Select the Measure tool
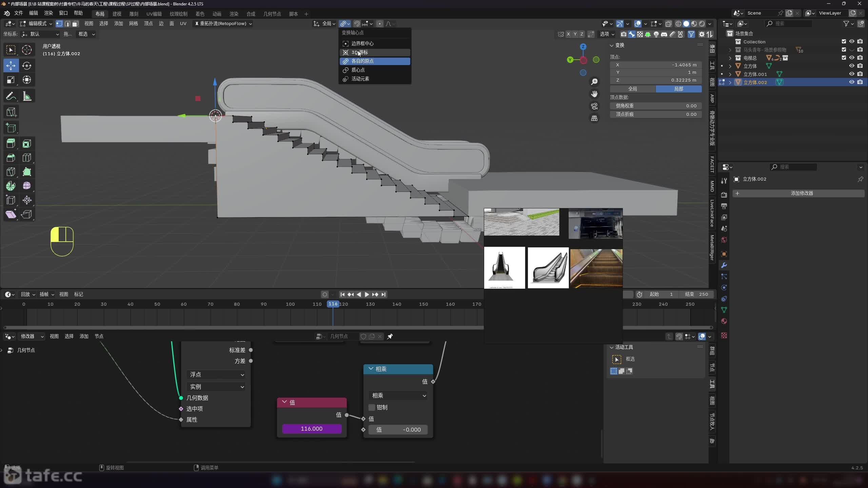 (27, 96)
